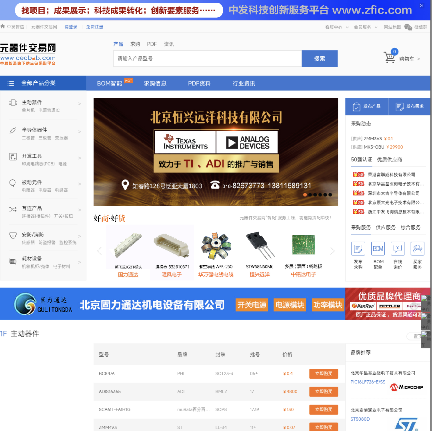The height and width of the screenshot is (431, 432).
Task: Click the checklist icon on the right panel's blue header
Action: point(399,107)
